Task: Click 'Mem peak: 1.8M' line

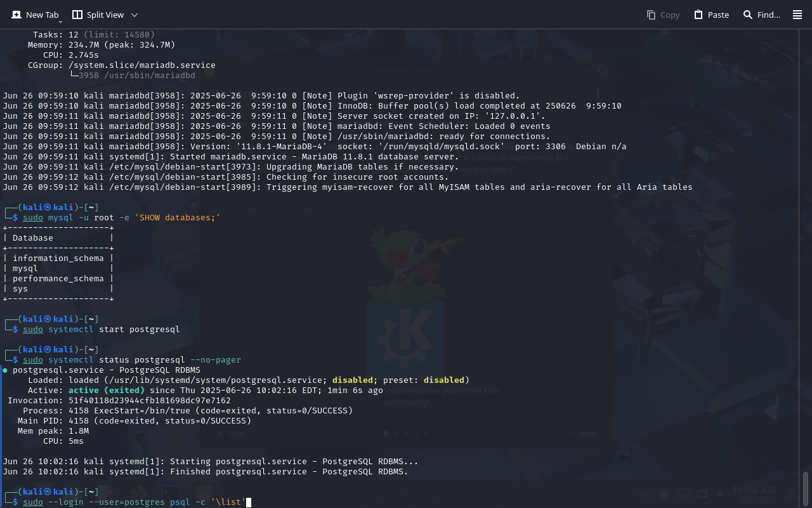Action: (53, 431)
